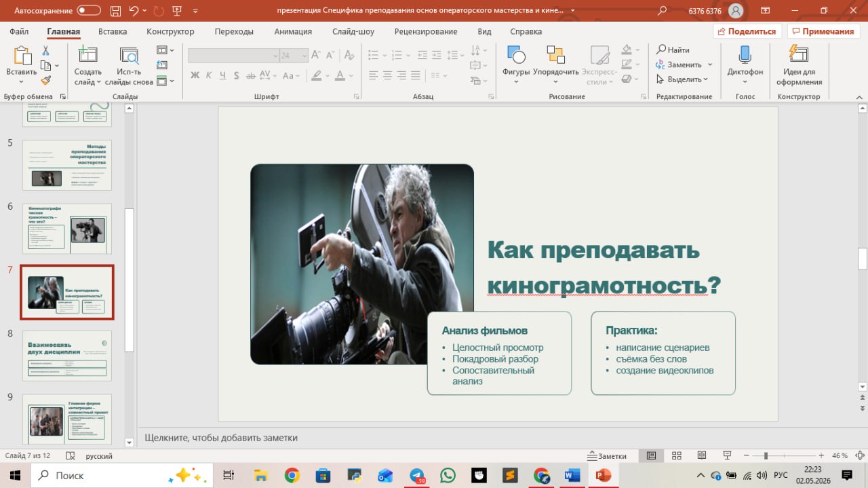
Task: Toggle strikethrough (ab) formatting
Action: [252, 75]
